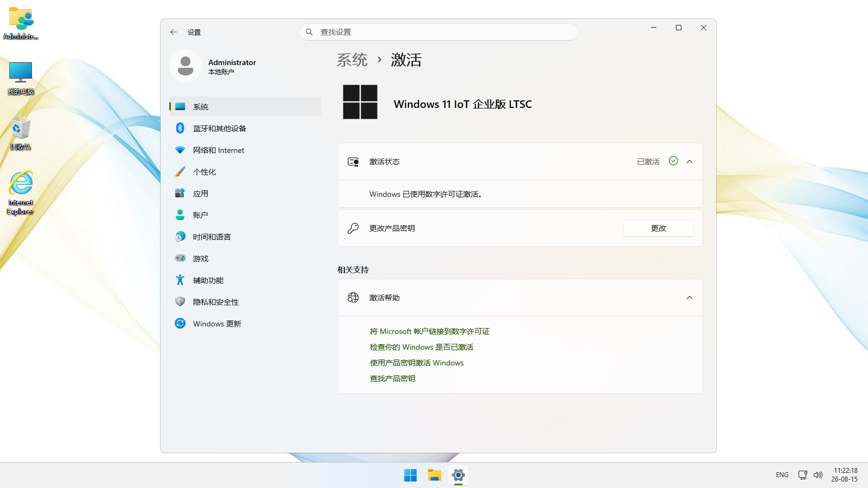Open File Explorer from the taskbar

point(435,475)
